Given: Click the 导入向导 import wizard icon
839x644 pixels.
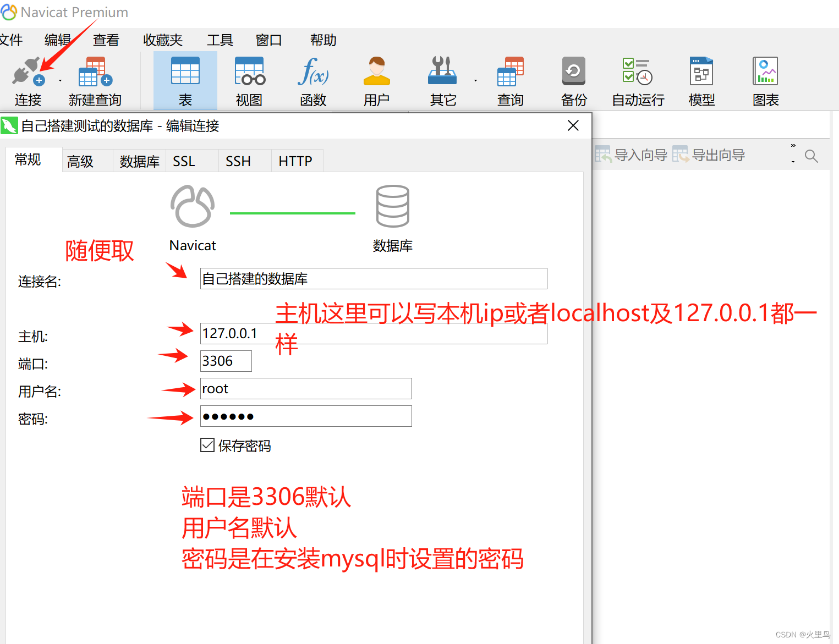Looking at the screenshot, I should [x=603, y=155].
